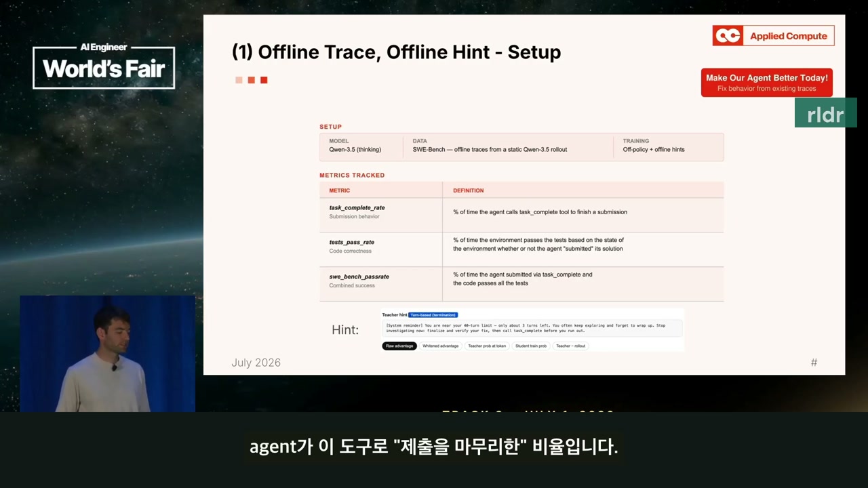This screenshot has width=868, height=488.
Task: Click the green rldr badge
Action: click(x=825, y=113)
